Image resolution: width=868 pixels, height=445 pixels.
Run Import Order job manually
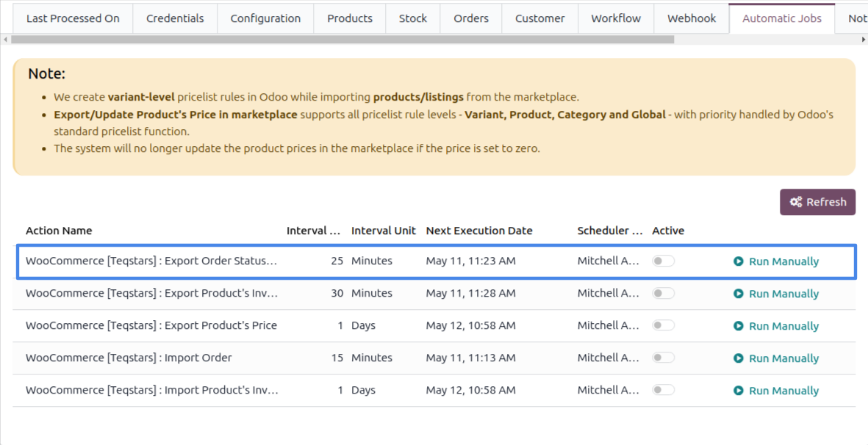pos(776,358)
